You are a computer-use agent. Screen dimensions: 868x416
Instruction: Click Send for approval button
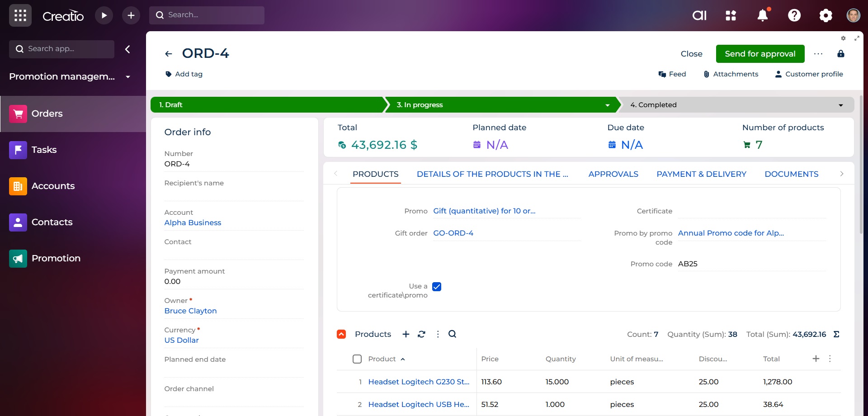point(760,54)
